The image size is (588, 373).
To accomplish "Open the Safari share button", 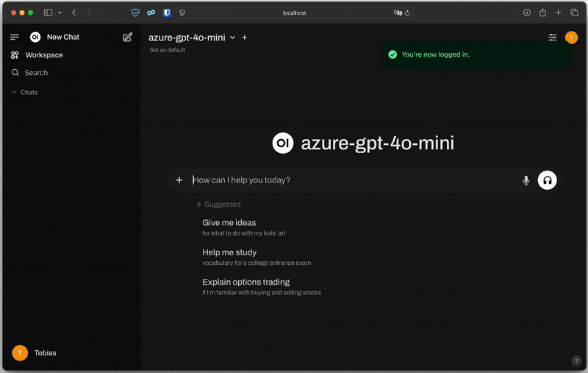I will [x=542, y=13].
